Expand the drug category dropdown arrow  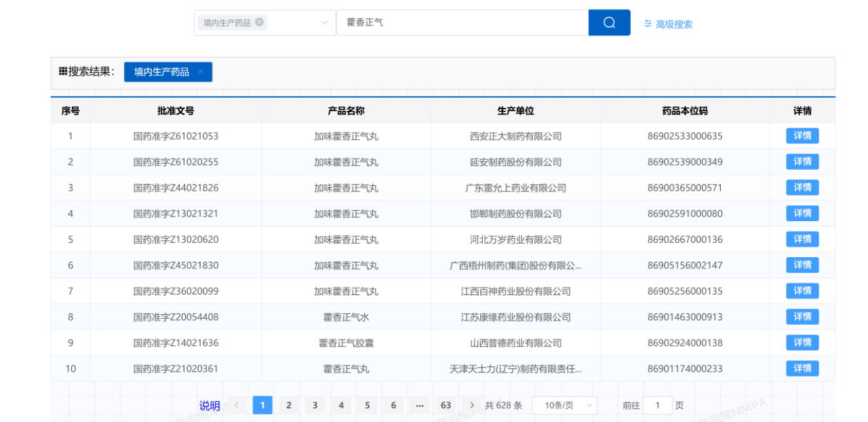(324, 22)
